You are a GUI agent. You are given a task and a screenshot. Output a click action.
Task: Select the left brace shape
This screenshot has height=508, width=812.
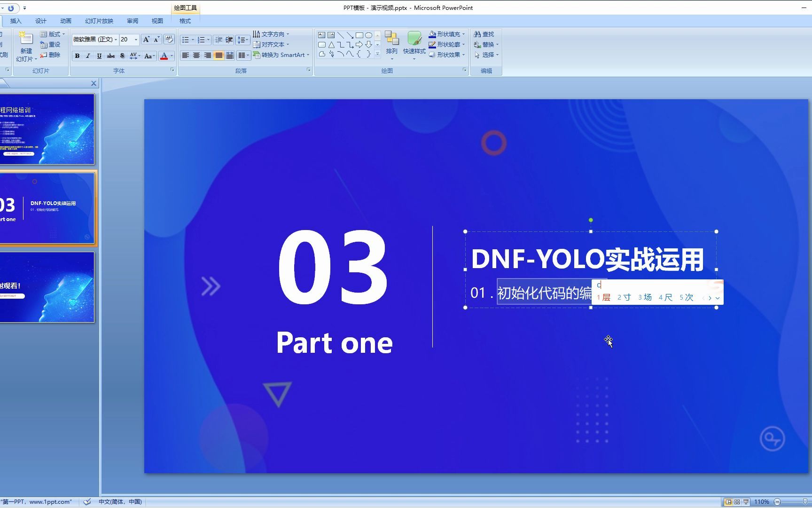point(359,54)
